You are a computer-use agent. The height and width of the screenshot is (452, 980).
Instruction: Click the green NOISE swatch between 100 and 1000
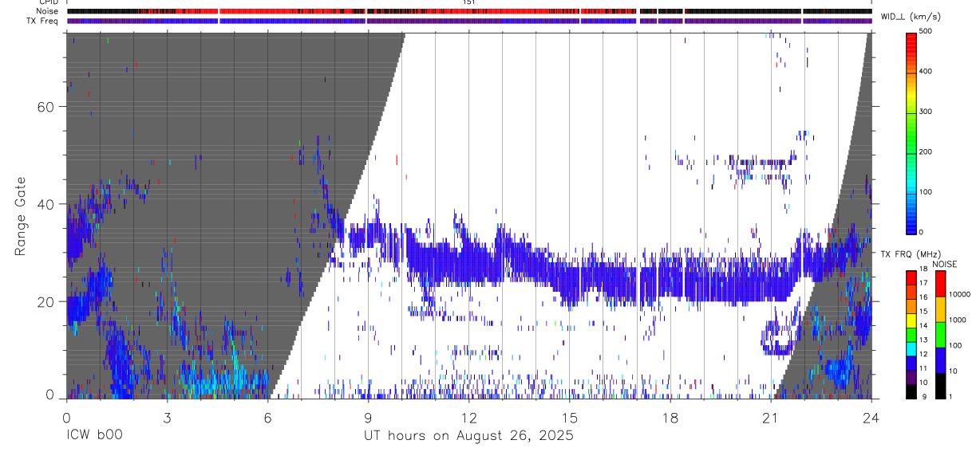coord(939,334)
